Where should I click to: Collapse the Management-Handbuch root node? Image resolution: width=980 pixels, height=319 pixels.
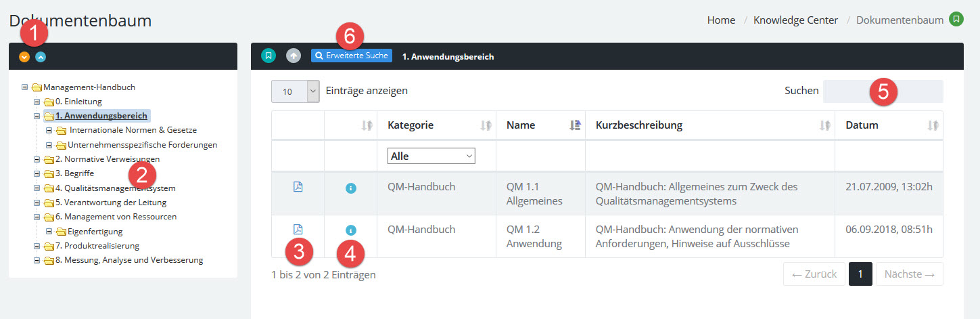(x=25, y=87)
